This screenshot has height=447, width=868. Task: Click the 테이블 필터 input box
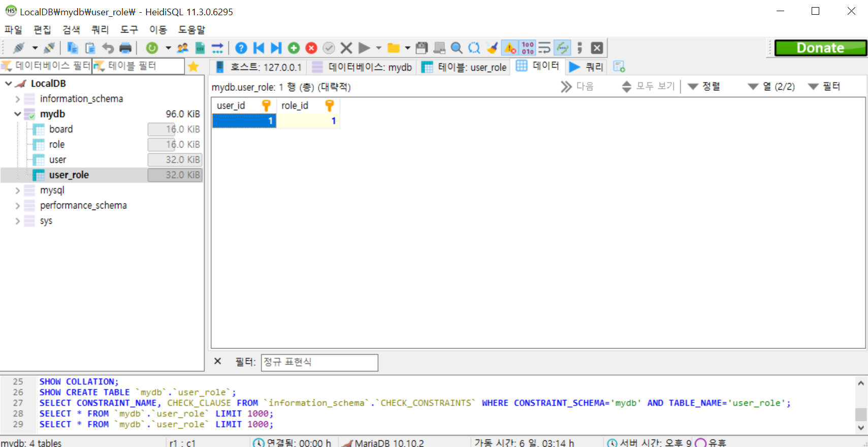pos(138,66)
